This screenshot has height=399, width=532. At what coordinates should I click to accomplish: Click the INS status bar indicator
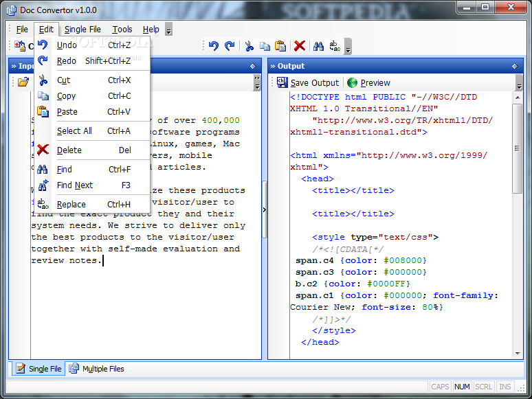[505, 387]
